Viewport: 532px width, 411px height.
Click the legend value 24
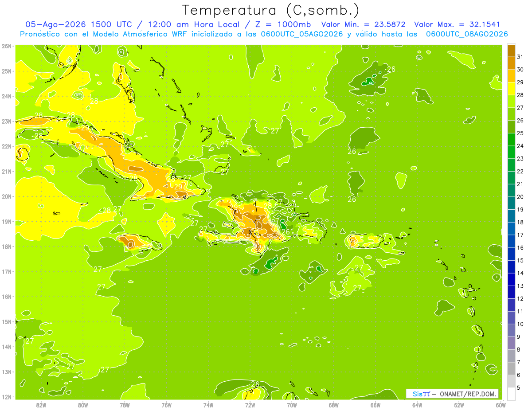(520, 146)
